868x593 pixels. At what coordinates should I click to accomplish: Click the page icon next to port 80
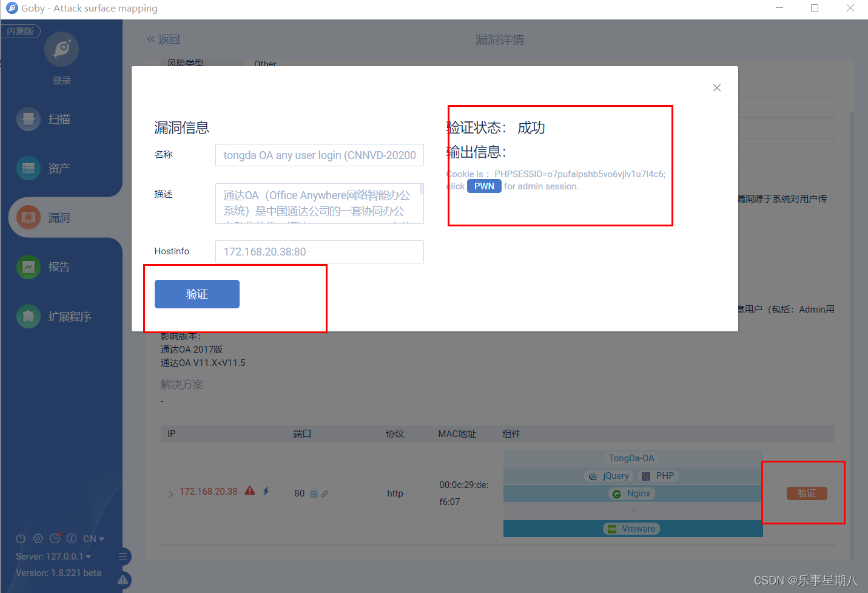click(x=314, y=494)
